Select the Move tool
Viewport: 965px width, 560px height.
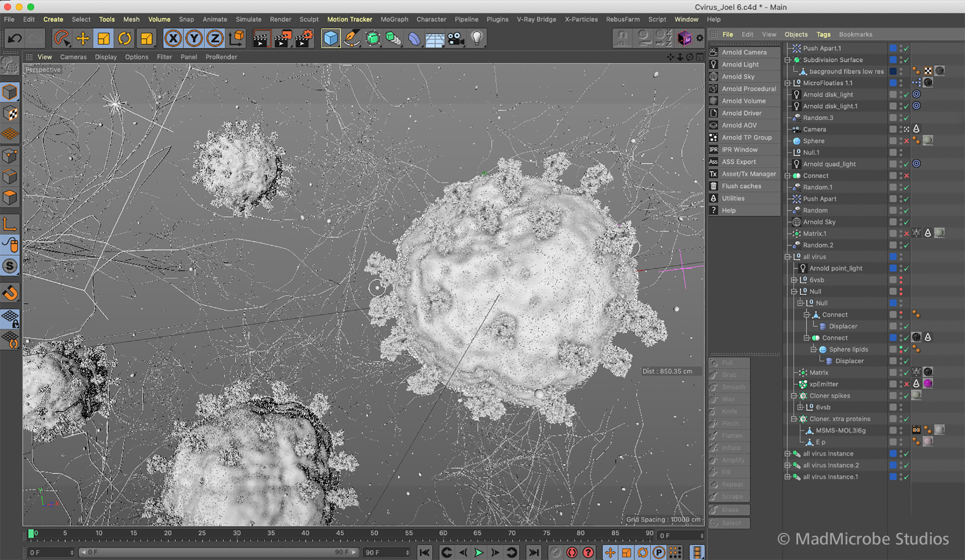pyautogui.click(x=82, y=38)
